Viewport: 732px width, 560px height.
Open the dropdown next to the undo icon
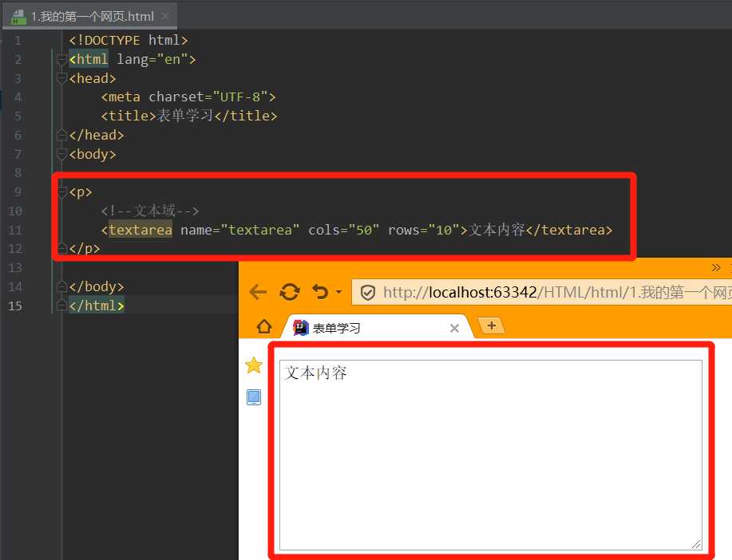click(339, 292)
